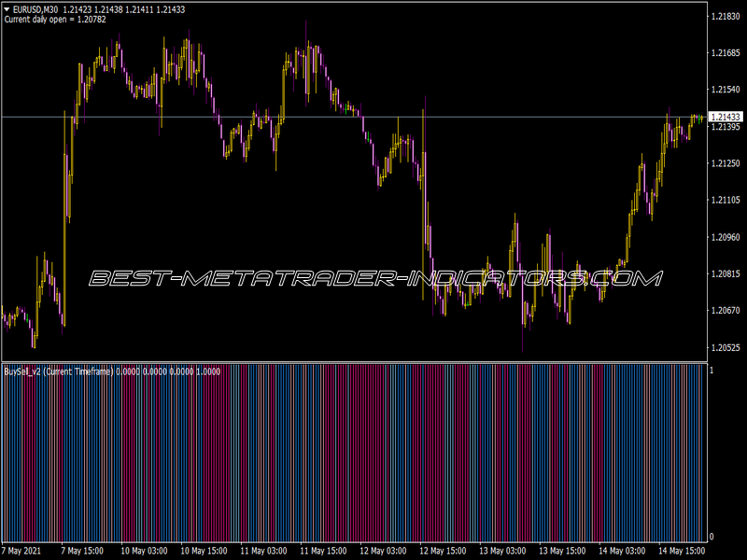Click the 1.20525 price scale label
Viewport: 747px width, 560px height.
click(x=726, y=347)
